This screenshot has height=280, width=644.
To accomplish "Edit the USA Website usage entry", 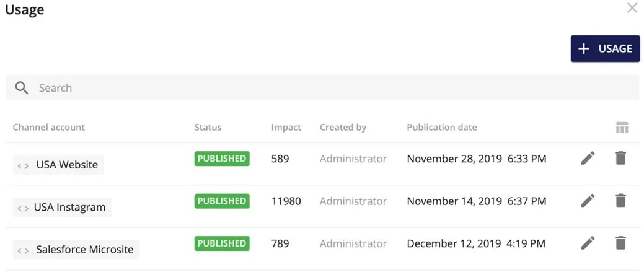I will [x=588, y=158].
